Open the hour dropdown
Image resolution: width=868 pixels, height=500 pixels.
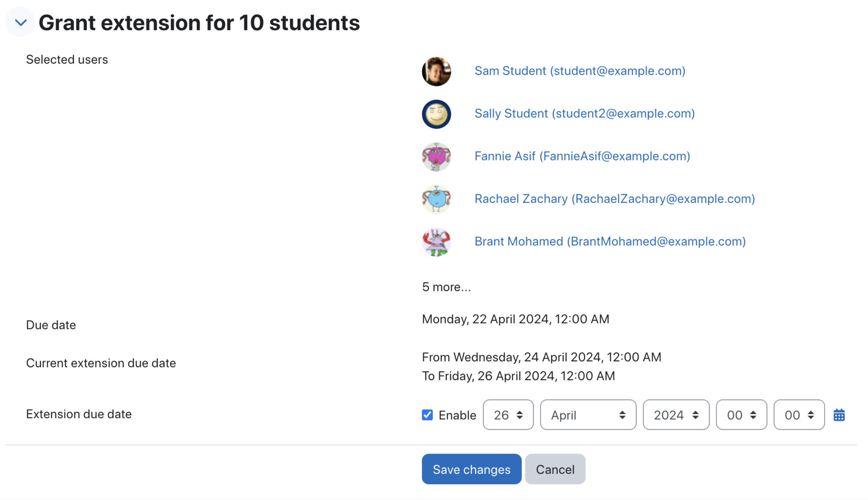pos(742,415)
